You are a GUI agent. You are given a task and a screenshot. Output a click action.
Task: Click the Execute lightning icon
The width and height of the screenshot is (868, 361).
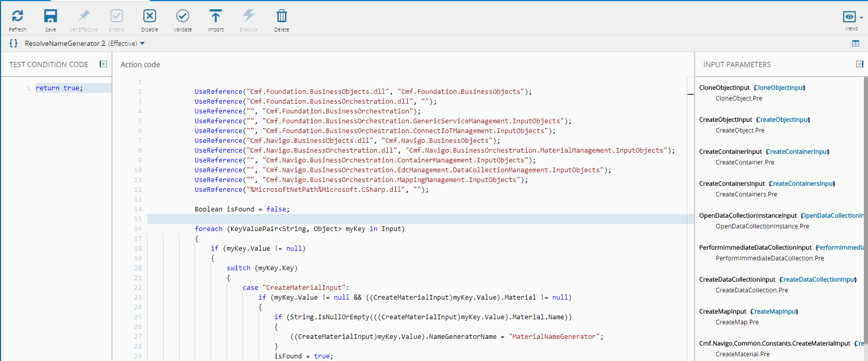point(249,17)
